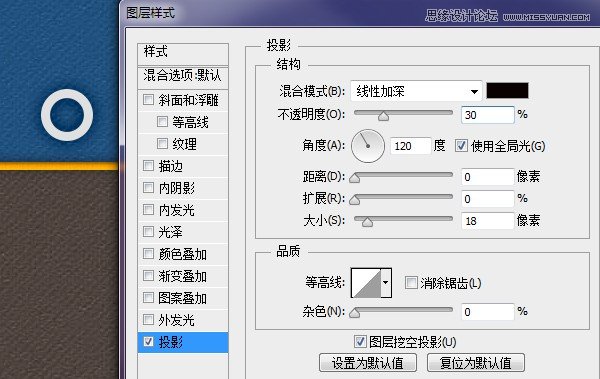The width and height of the screenshot is (600, 379).
Task: Click the angle dial control
Action: (368, 146)
